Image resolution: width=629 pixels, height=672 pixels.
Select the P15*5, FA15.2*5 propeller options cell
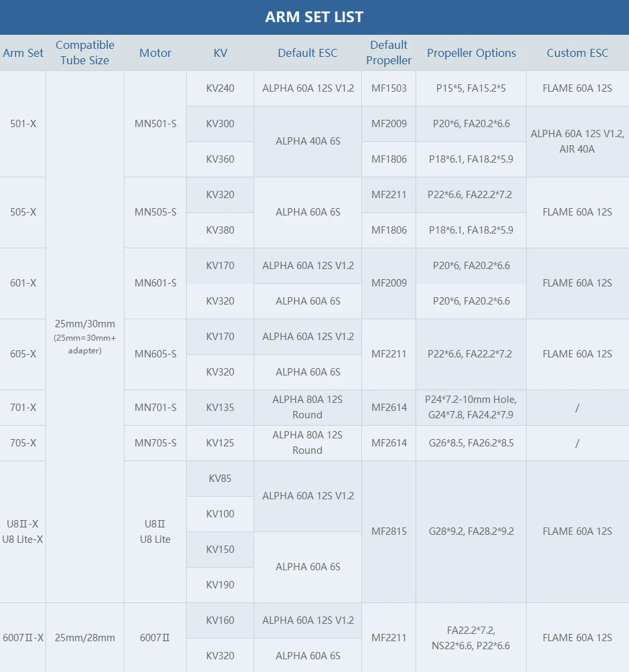click(471, 88)
